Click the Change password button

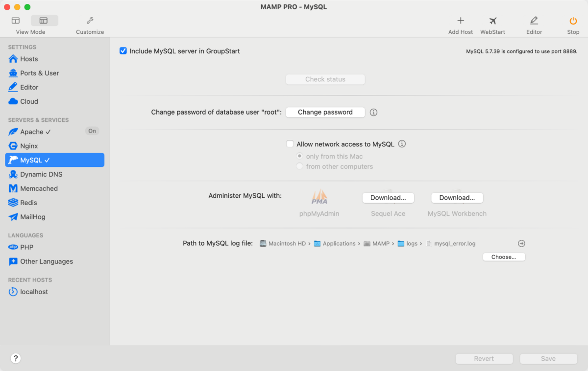pyautogui.click(x=325, y=113)
